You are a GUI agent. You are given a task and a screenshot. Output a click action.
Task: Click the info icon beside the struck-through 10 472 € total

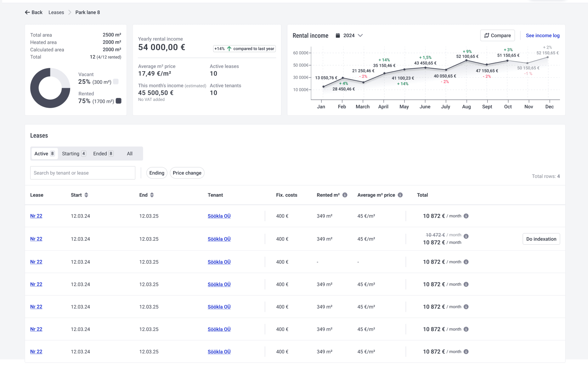click(x=466, y=236)
